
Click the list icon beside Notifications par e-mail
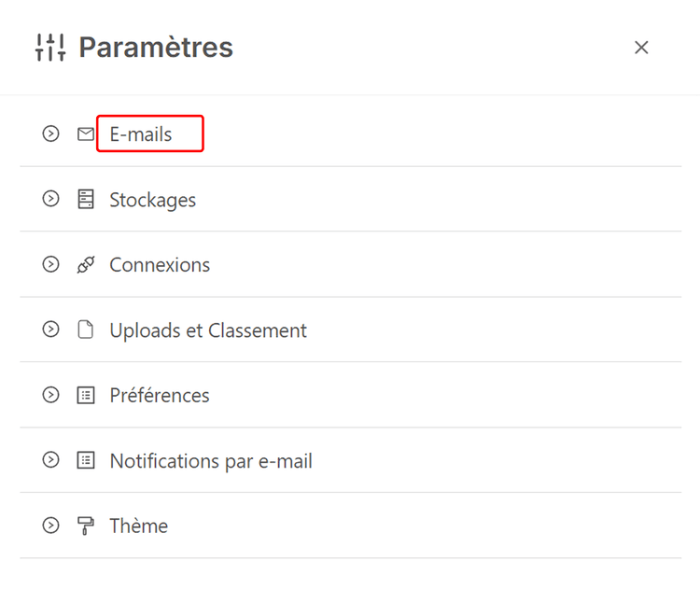[86, 461]
